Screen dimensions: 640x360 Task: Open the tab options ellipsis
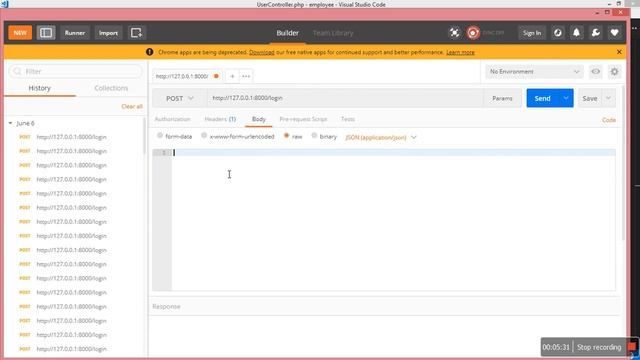(x=246, y=76)
